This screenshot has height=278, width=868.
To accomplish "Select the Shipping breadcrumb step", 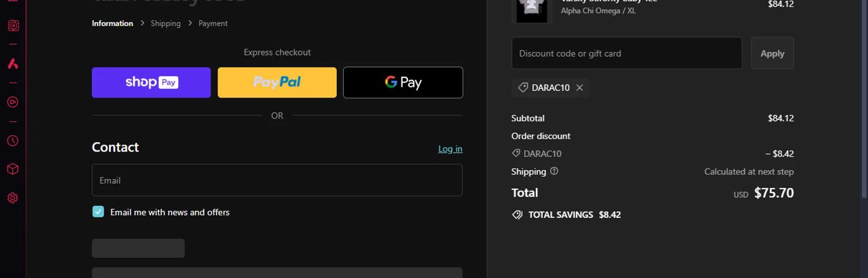I will 165,24.
